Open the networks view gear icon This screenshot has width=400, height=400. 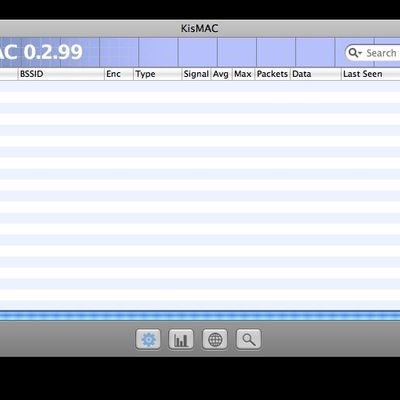point(148,339)
